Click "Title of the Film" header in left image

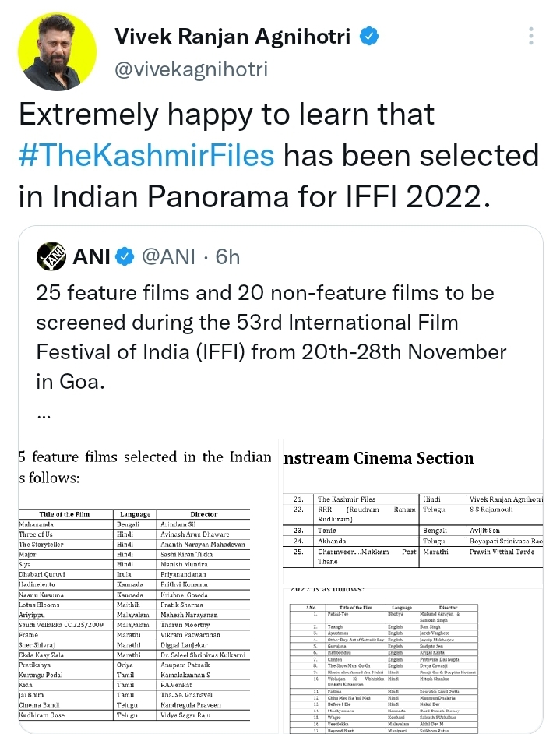(x=58, y=514)
